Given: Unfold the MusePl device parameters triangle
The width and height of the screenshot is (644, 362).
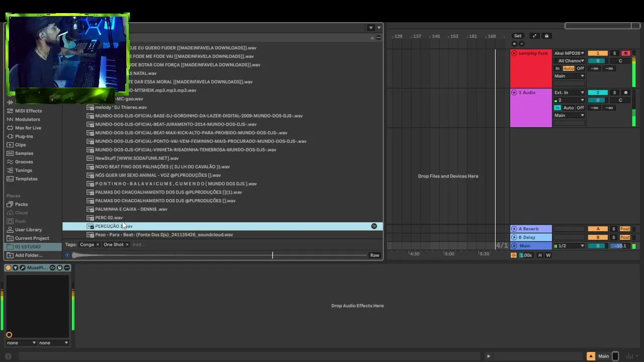Looking at the screenshot, I should [15, 268].
